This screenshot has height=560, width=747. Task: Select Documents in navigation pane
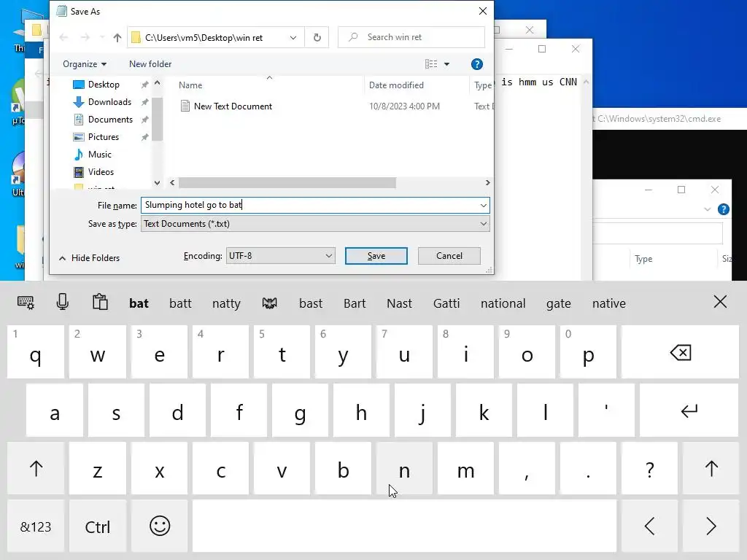point(110,120)
